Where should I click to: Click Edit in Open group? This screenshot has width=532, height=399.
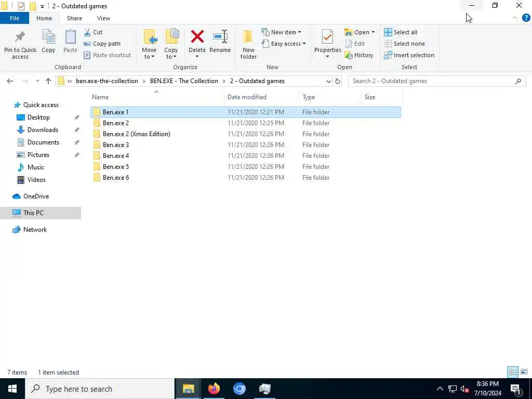tap(355, 44)
